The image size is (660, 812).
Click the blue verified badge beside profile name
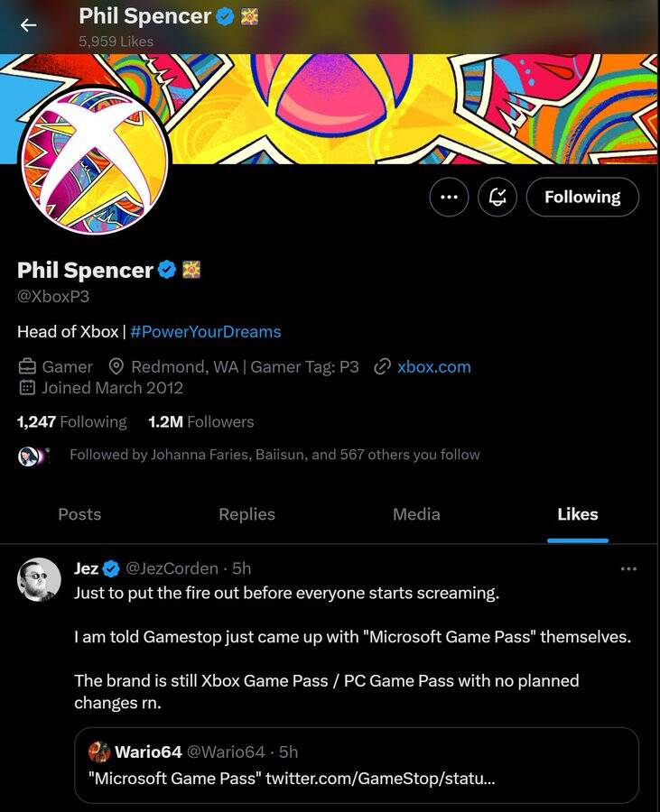[x=167, y=269]
